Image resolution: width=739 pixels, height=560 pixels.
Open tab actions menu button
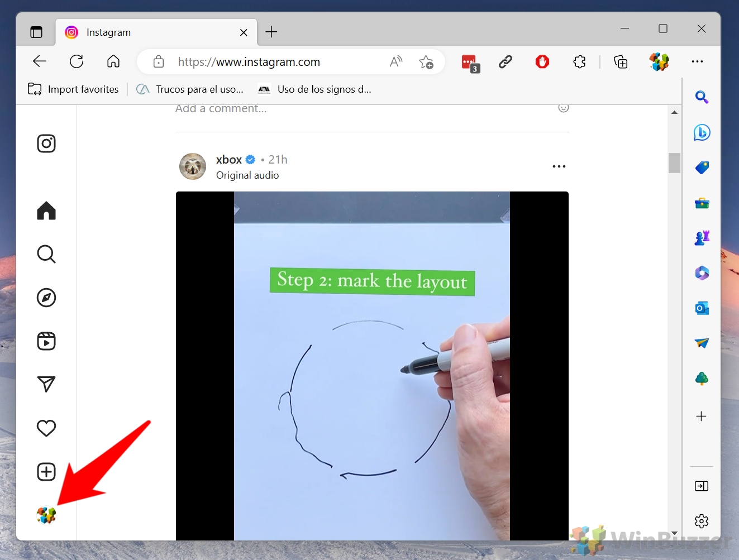(36, 32)
